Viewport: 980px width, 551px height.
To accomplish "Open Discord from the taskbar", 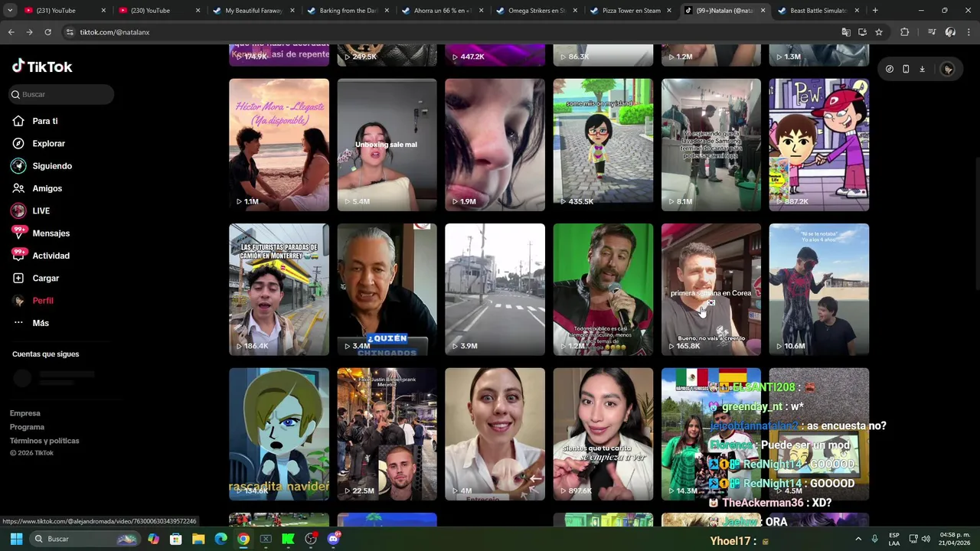I will (x=333, y=539).
